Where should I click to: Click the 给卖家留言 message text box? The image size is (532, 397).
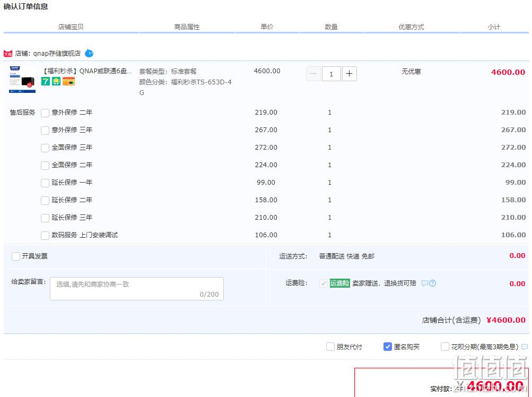pyautogui.click(x=137, y=289)
